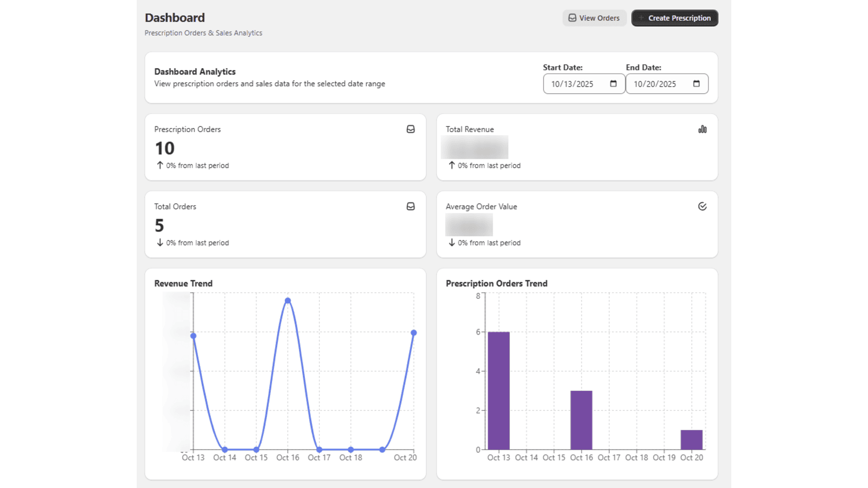
Task: Click the Oct 13 purple bar in Prescription Orders Trend
Action: [x=499, y=390]
